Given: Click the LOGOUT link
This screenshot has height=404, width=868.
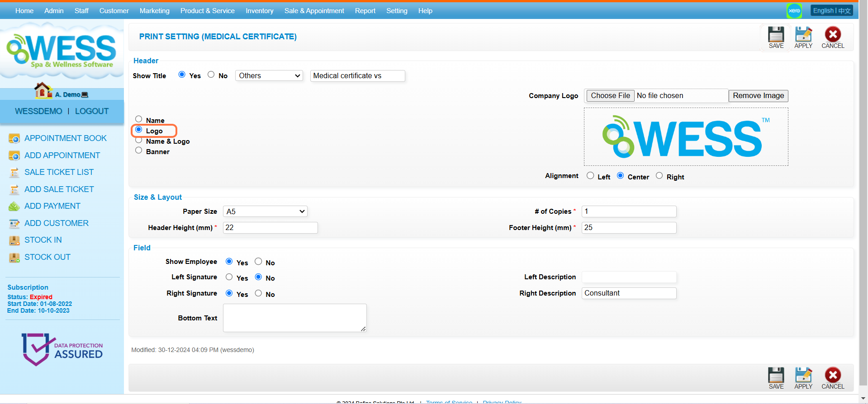Looking at the screenshot, I should point(92,111).
